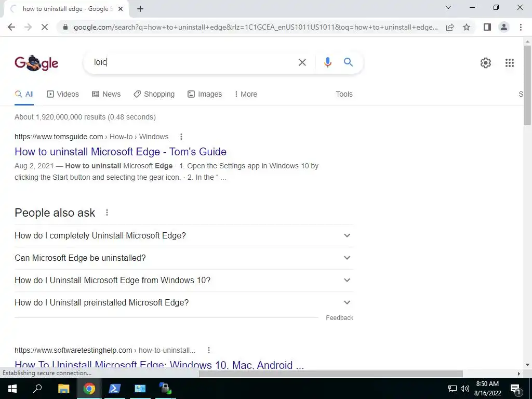Go back to the previous page

(11, 27)
